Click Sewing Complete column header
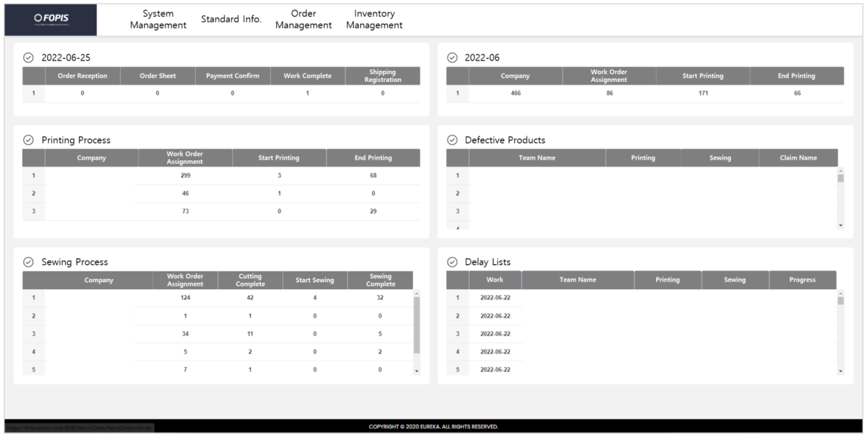 point(380,280)
